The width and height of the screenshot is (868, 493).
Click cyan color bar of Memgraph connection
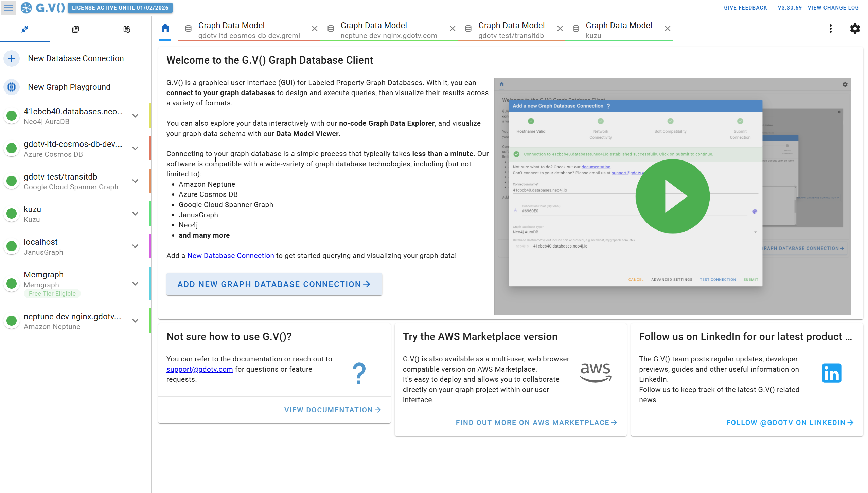(150, 284)
